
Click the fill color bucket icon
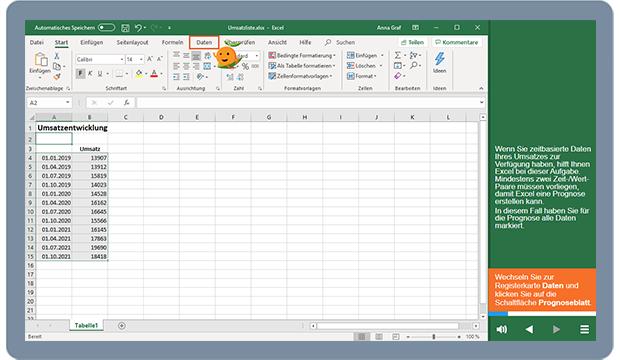(139, 74)
